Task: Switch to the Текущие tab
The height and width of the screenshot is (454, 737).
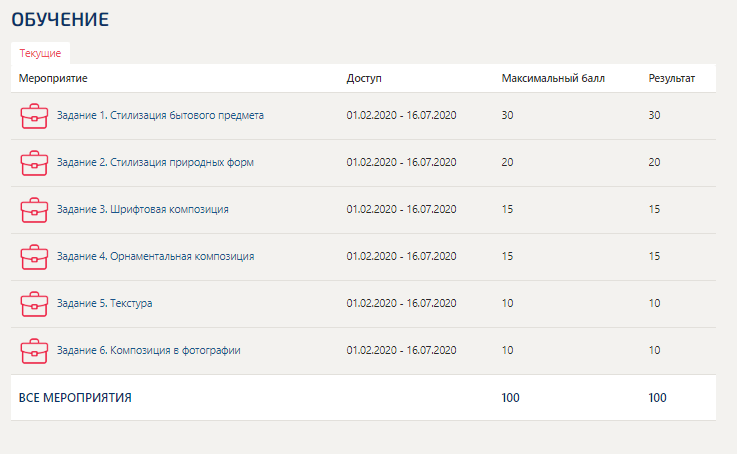Action: [x=40, y=53]
